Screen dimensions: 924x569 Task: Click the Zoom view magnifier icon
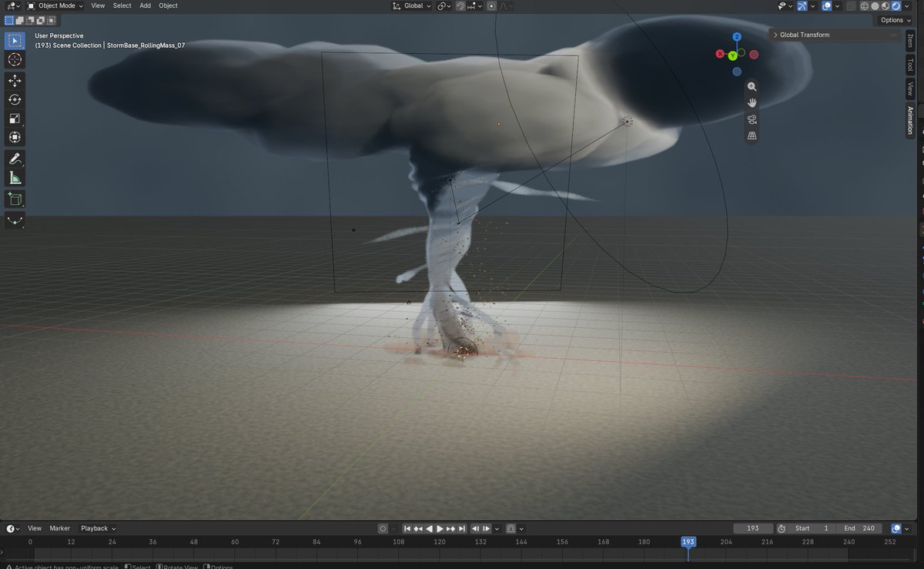(752, 87)
